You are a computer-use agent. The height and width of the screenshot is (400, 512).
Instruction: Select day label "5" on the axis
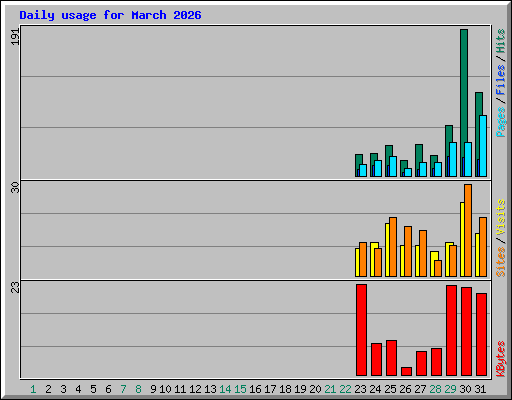click(x=93, y=389)
